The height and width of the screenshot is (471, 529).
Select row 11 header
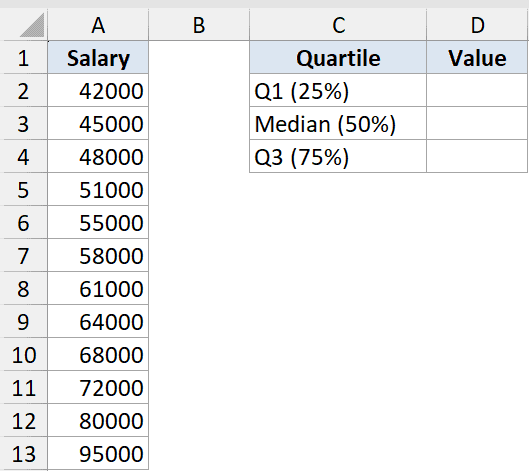point(24,388)
